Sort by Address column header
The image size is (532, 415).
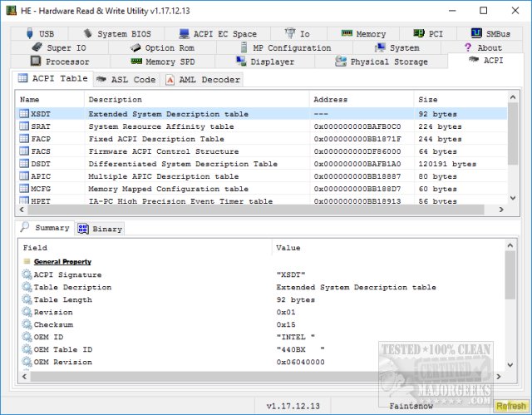362,100
